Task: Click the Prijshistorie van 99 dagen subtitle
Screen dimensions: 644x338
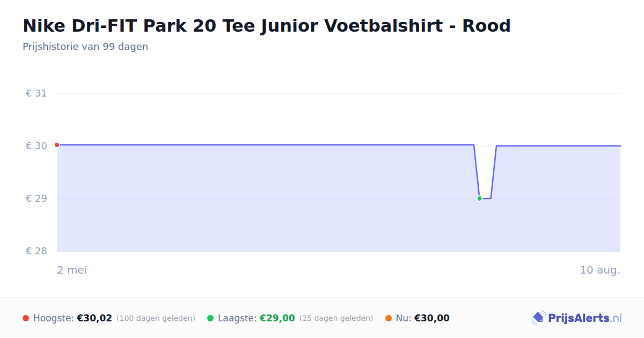Action: pos(85,47)
